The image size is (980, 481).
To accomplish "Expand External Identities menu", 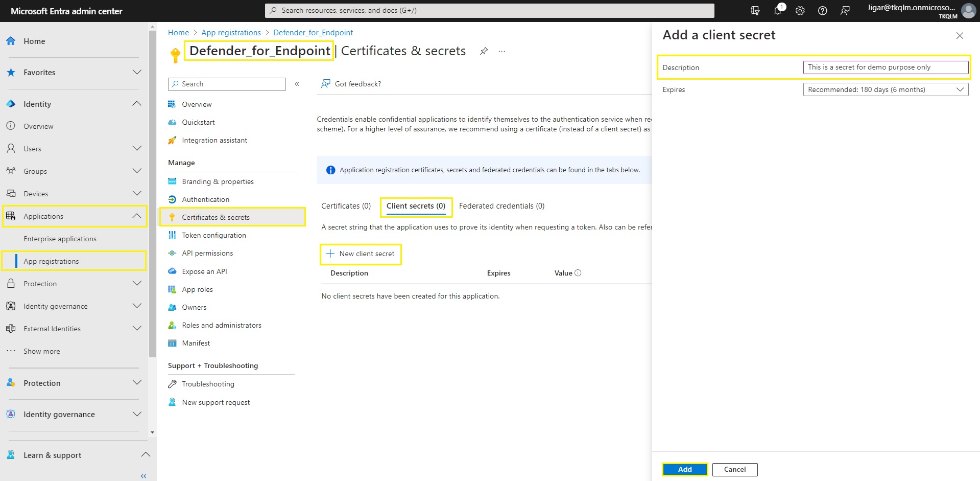I will pyautogui.click(x=137, y=328).
